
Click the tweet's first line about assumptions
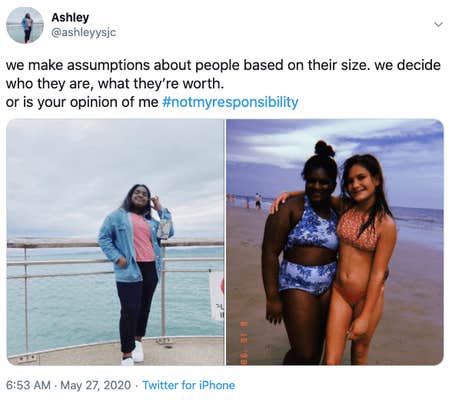pyautogui.click(x=223, y=65)
